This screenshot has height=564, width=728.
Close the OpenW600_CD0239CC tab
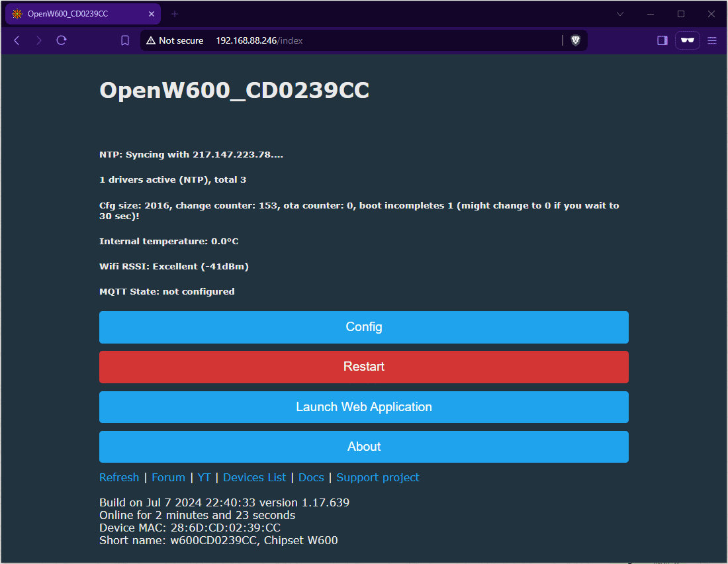(x=152, y=14)
